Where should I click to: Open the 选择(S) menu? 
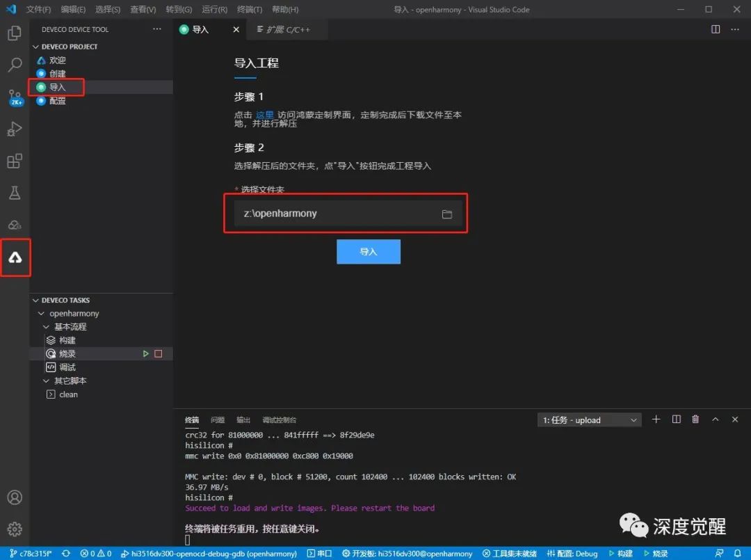108,10
